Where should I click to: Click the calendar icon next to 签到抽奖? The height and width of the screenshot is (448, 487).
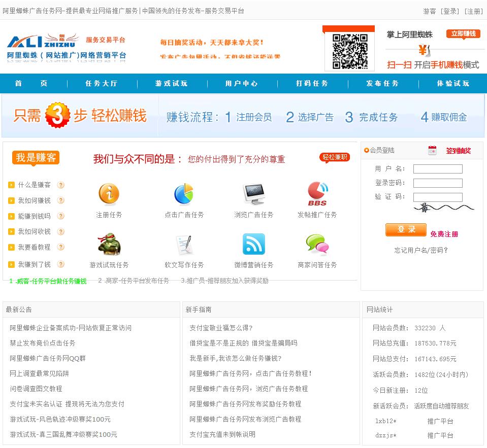pyautogui.click(x=432, y=150)
